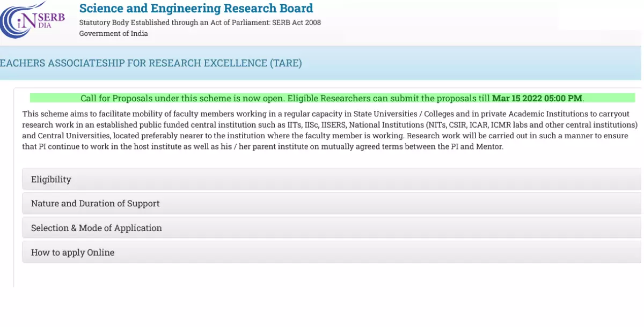Click the deadline text 'Mar 15 2022 05:00 PM'
This screenshot has width=644, height=327.
(537, 98)
